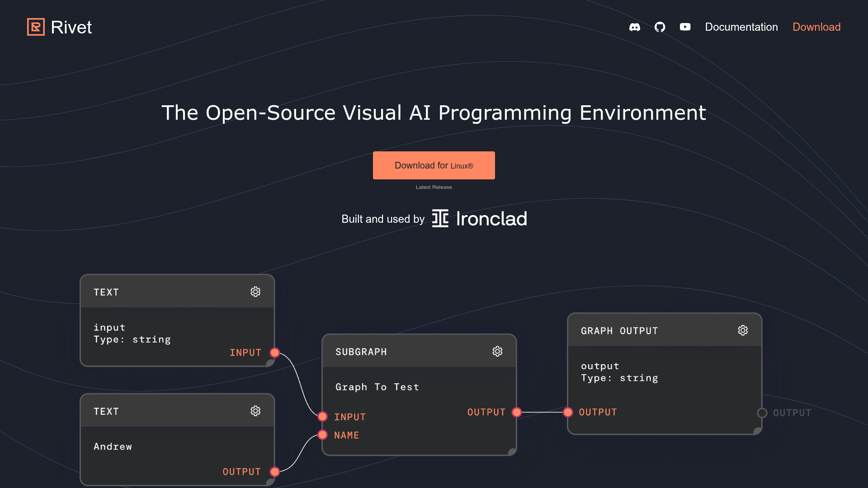Open settings gear on input Text node
This screenshot has height=488, width=868.
(x=255, y=292)
